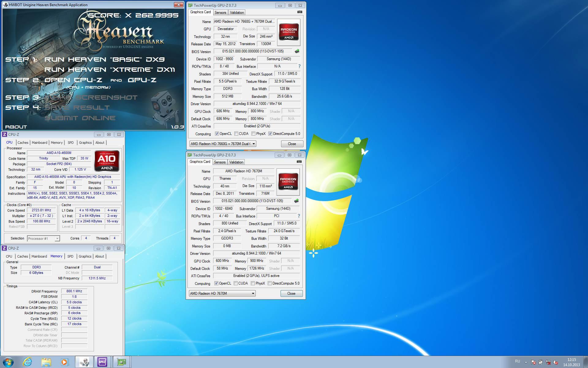Open Sensors tab in bottom GPU-Z

pyautogui.click(x=220, y=162)
